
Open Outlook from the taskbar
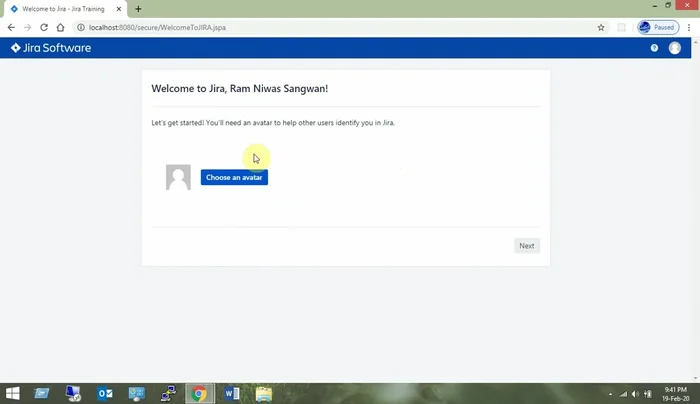pos(105,393)
